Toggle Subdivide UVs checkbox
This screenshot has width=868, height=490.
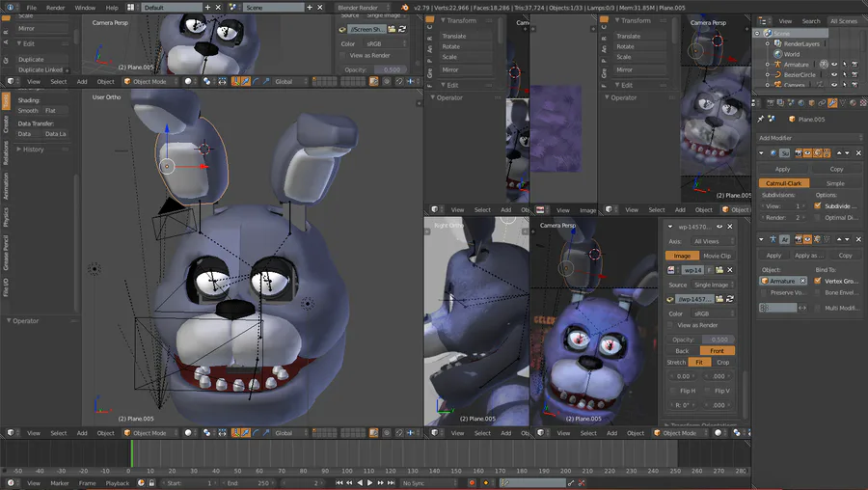pyautogui.click(x=818, y=205)
